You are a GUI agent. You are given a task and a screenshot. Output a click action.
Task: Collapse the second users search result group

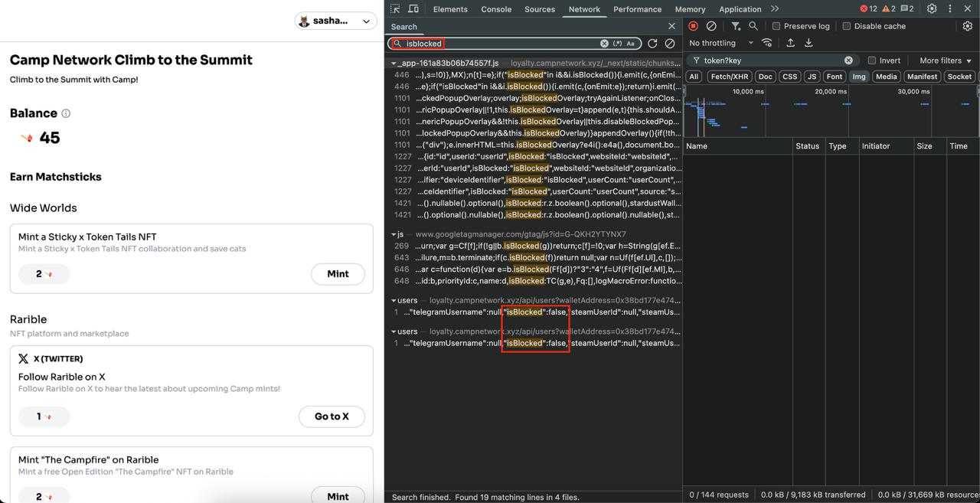tap(394, 332)
